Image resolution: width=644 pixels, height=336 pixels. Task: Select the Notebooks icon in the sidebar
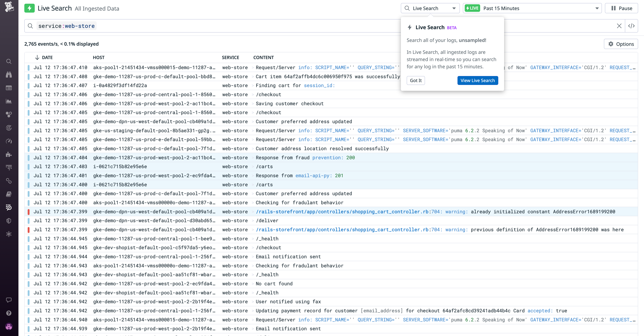tap(9, 194)
